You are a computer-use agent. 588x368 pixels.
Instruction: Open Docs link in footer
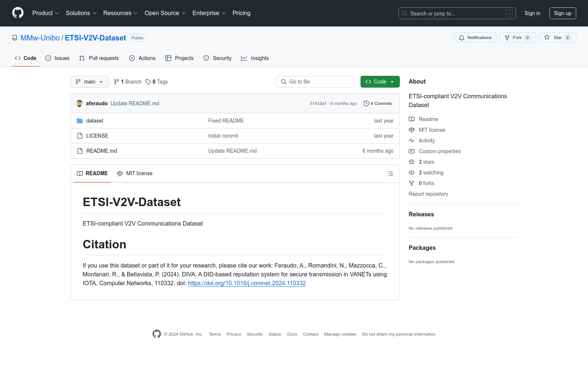(x=292, y=334)
